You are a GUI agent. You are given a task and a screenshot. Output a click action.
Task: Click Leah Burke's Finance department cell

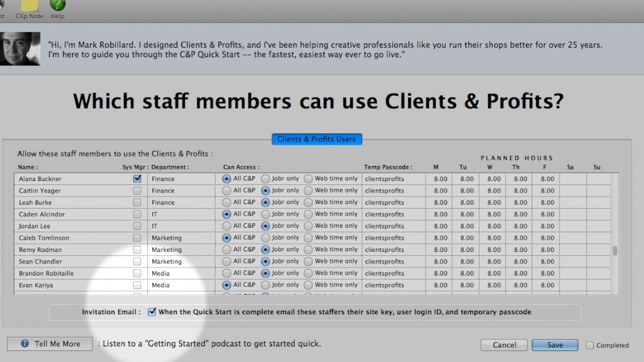pos(182,202)
